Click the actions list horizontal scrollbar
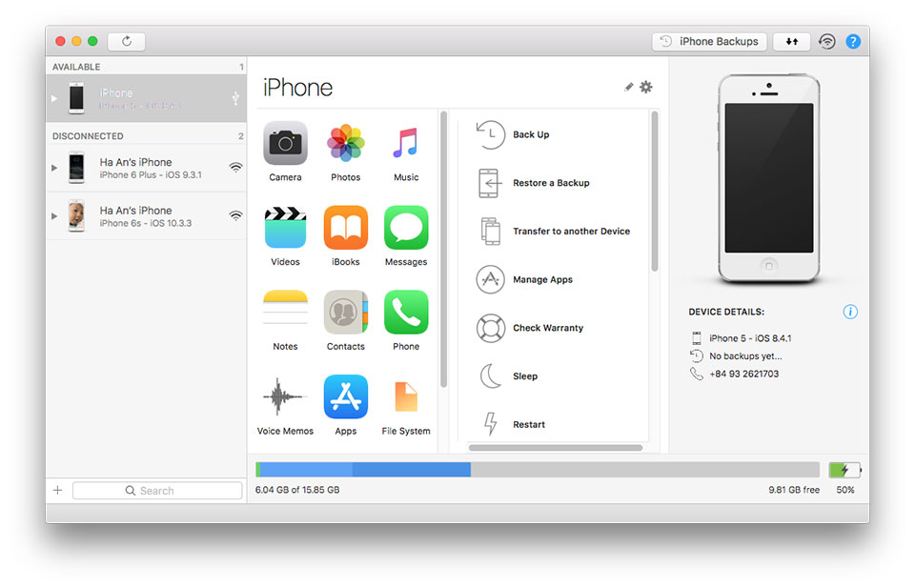The width and height of the screenshot is (915, 588). click(556, 448)
